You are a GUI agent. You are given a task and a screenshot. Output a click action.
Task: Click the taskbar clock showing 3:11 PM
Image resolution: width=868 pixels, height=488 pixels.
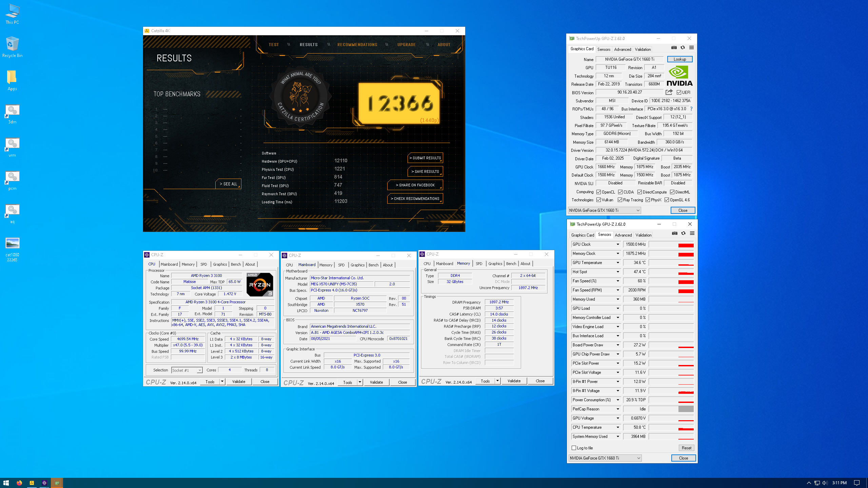pyautogui.click(x=840, y=483)
